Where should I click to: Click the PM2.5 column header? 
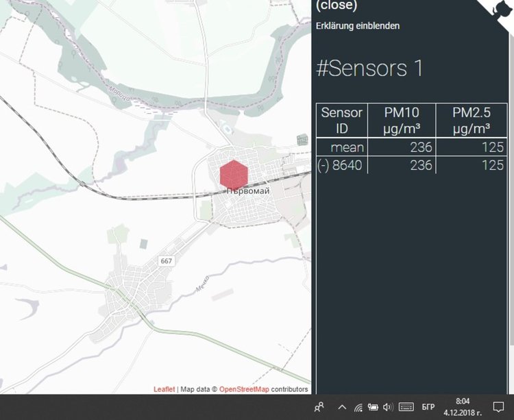coord(472,120)
